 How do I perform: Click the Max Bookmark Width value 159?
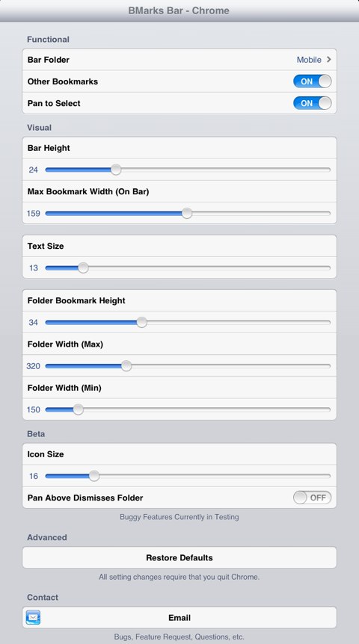[34, 213]
